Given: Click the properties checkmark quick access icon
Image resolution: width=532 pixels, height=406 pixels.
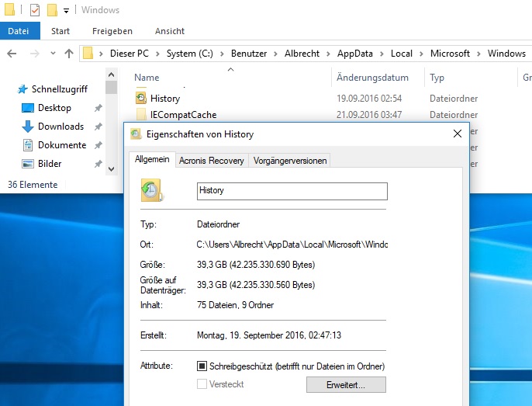Looking at the screenshot, I should [x=35, y=10].
